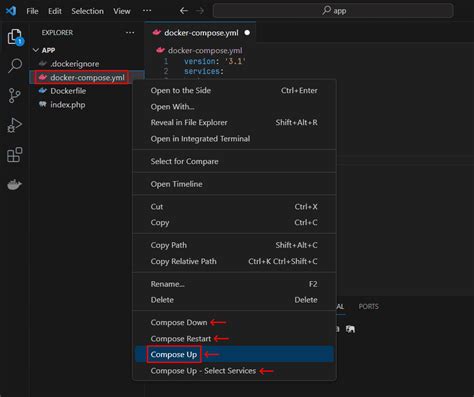Open the File menu
474x397 pixels.
pos(32,11)
